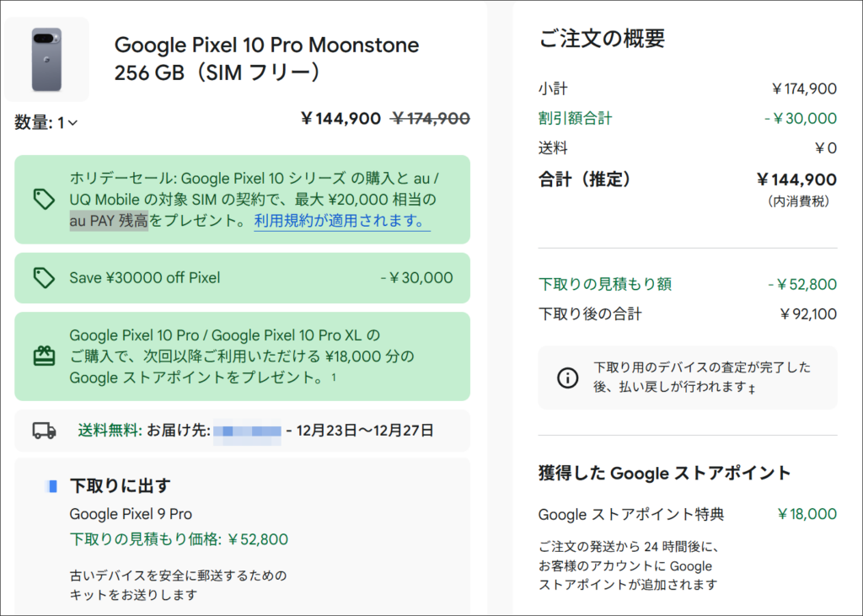Click the Google ストアポイント特典 row
The image size is (863, 616).
630,514
